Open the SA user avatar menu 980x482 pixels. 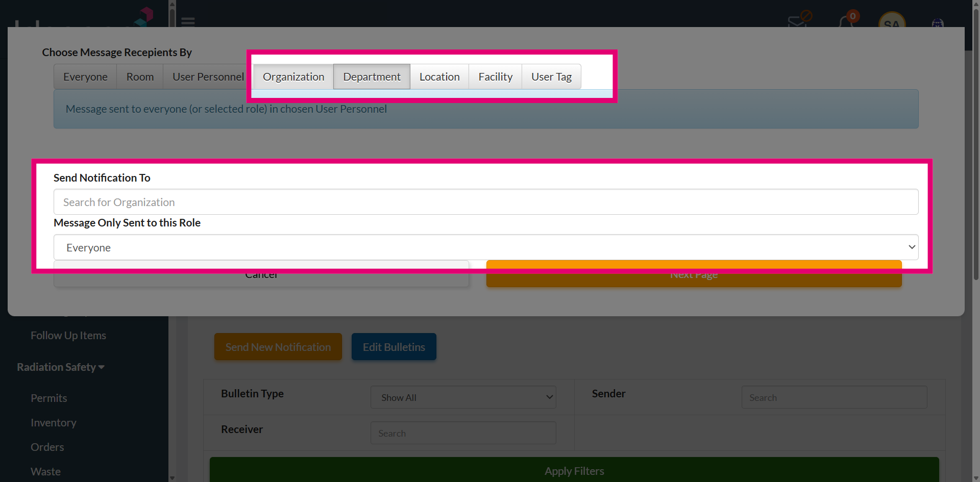892,20
